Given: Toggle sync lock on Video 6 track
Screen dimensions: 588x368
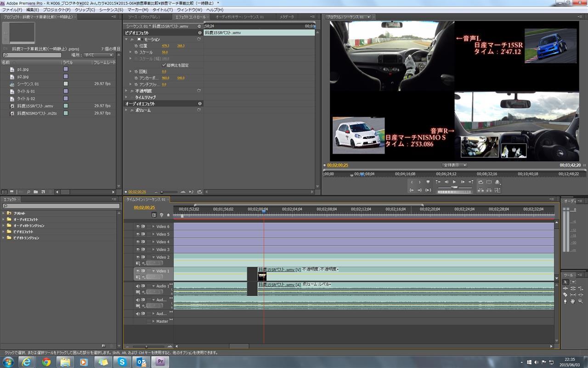Looking at the screenshot, I should coord(143,226).
